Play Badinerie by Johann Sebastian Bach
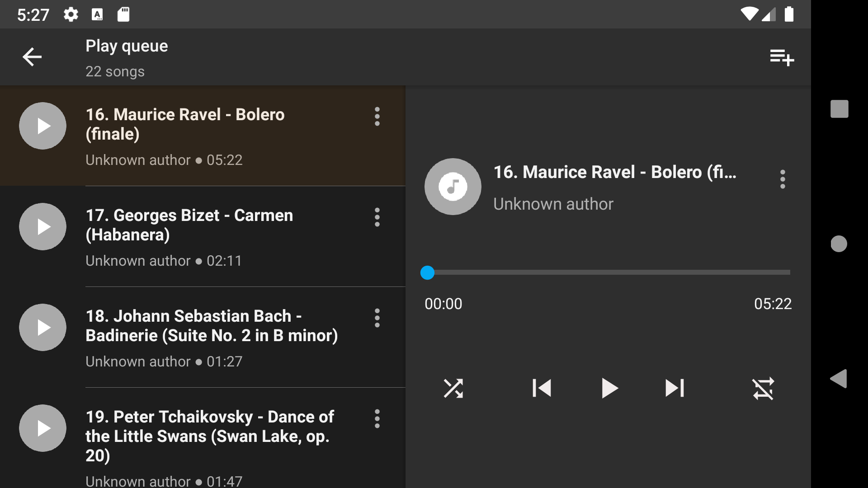 tap(42, 327)
